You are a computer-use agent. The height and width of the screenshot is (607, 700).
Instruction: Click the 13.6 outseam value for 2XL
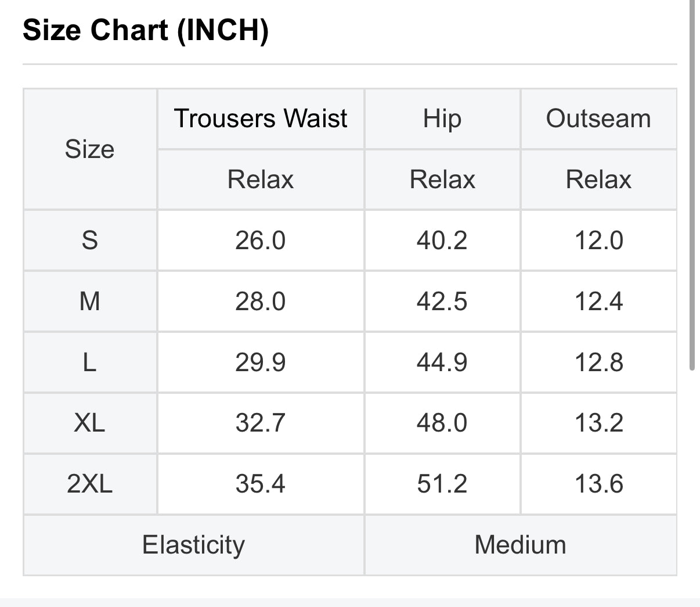pyautogui.click(x=598, y=484)
